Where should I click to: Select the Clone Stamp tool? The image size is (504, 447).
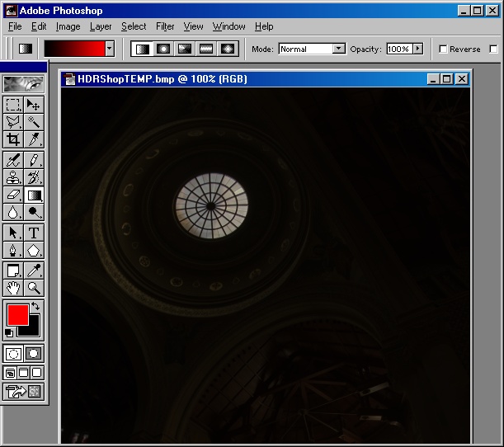pos(13,177)
